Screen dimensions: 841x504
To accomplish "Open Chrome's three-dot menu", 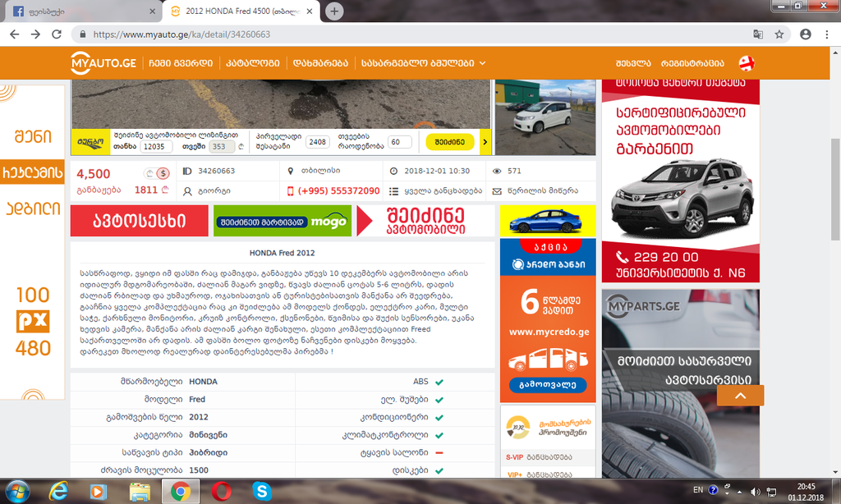I will coord(826,34).
